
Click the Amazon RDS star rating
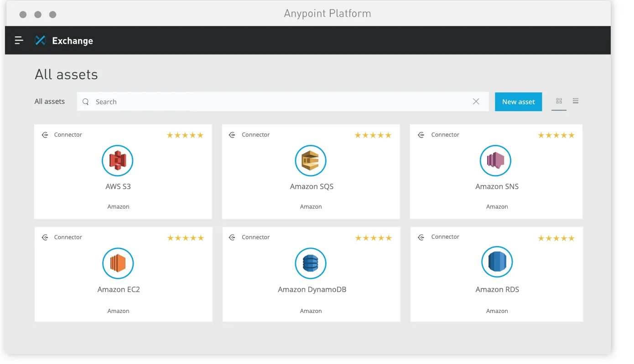(x=556, y=238)
